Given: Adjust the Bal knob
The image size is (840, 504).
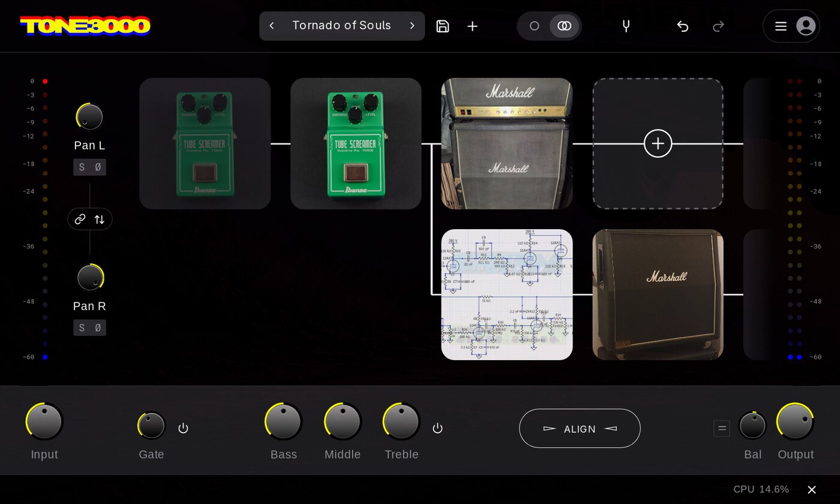Looking at the screenshot, I should pyautogui.click(x=752, y=425).
